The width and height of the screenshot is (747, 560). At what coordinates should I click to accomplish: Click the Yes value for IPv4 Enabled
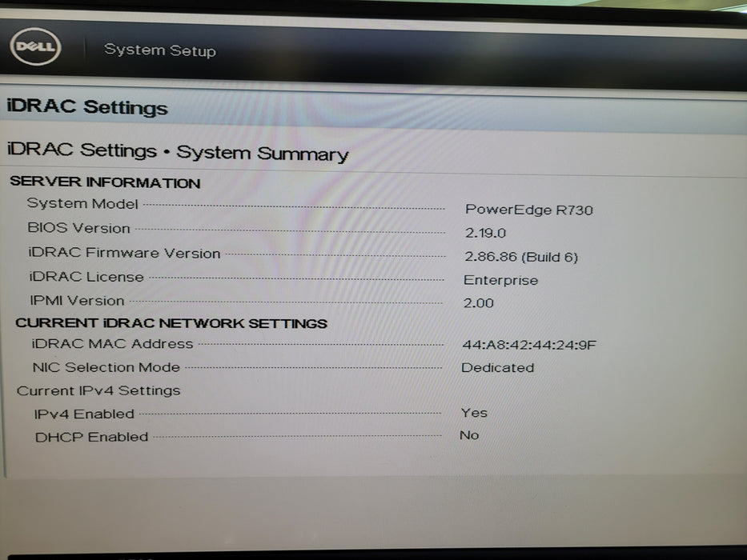pyautogui.click(x=474, y=413)
